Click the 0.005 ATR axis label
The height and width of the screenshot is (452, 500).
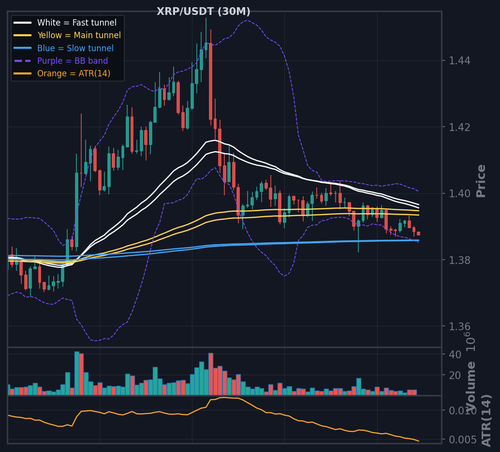point(463,440)
